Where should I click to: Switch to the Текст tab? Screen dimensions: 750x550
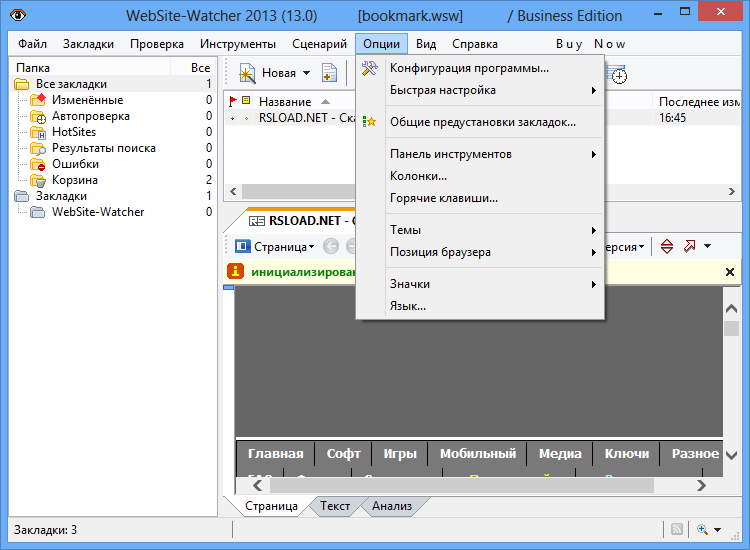click(335, 506)
